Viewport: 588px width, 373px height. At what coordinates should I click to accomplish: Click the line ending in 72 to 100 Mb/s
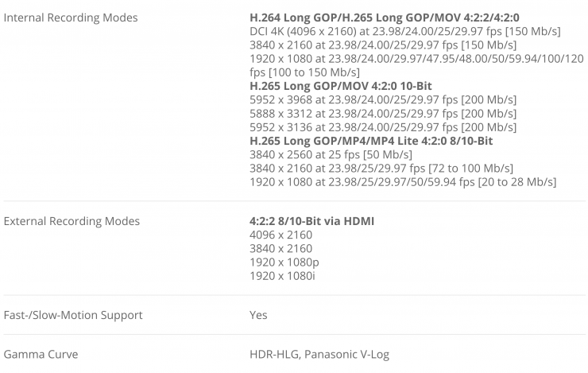tap(381, 169)
